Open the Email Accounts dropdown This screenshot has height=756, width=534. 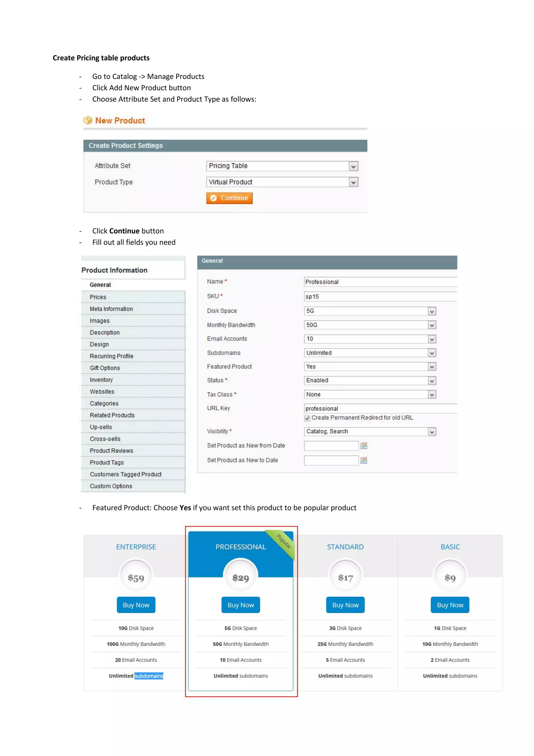click(370, 339)
